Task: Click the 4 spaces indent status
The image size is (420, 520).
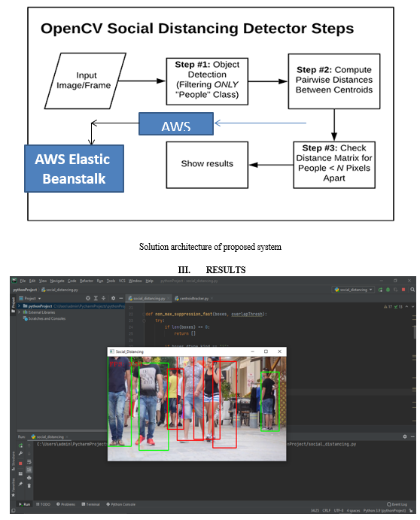Action: pos(353,511)
